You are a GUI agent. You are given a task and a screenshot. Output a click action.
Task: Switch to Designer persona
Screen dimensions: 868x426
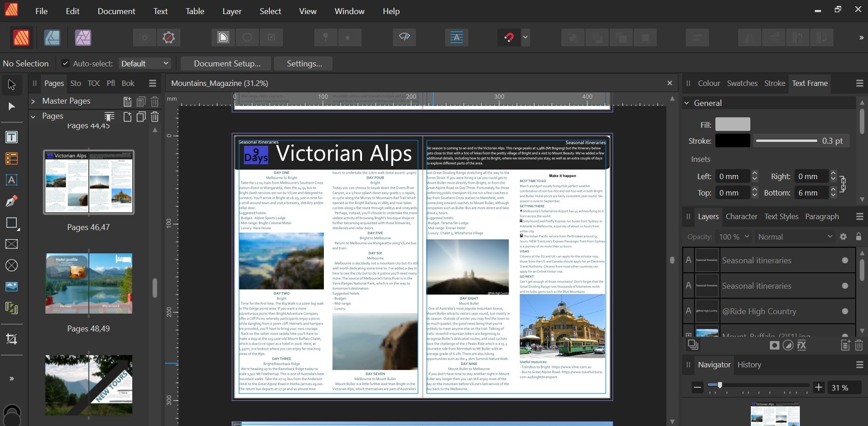coord(52,38)
